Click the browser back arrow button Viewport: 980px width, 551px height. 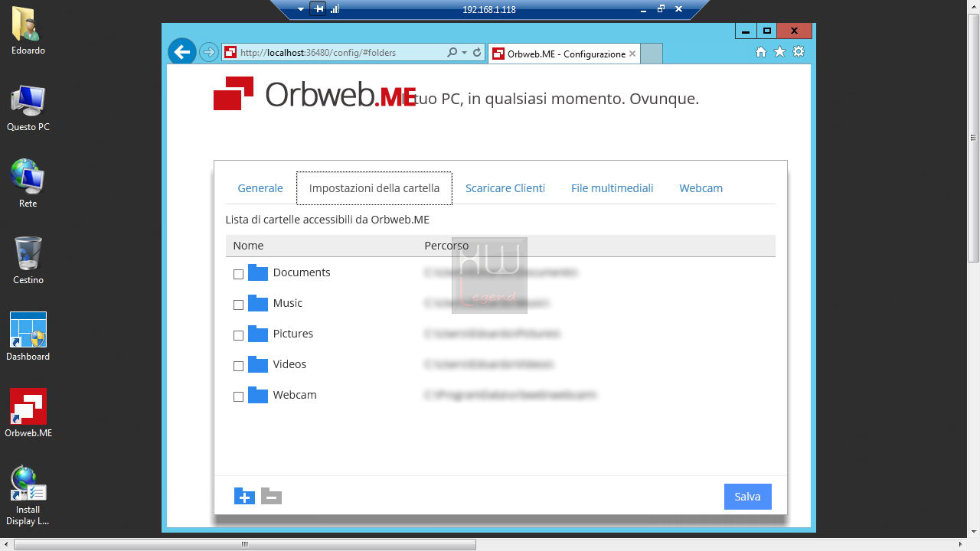click(181, 52)
